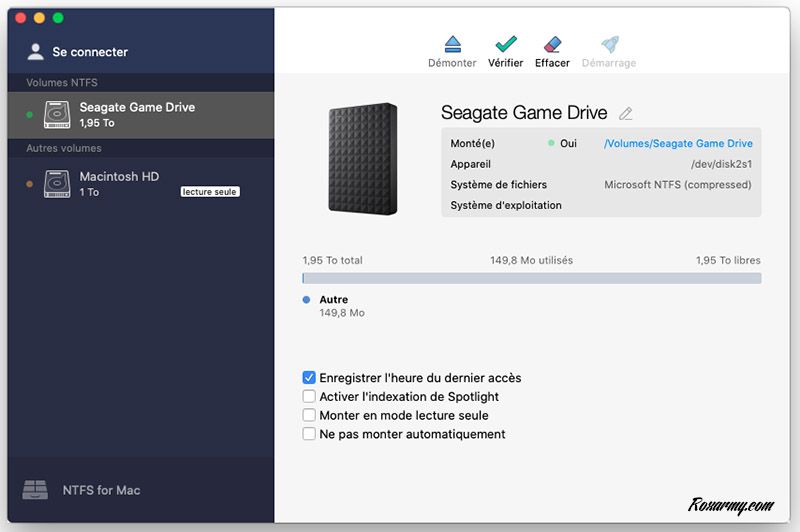Click the pencil icon to rename drive
Image resolution: width=800 pixels, height=532 pixels.
click(626, 114)
